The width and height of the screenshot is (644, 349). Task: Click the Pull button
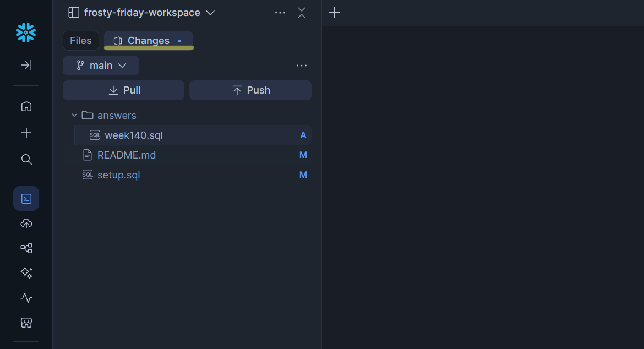point(123,90)
